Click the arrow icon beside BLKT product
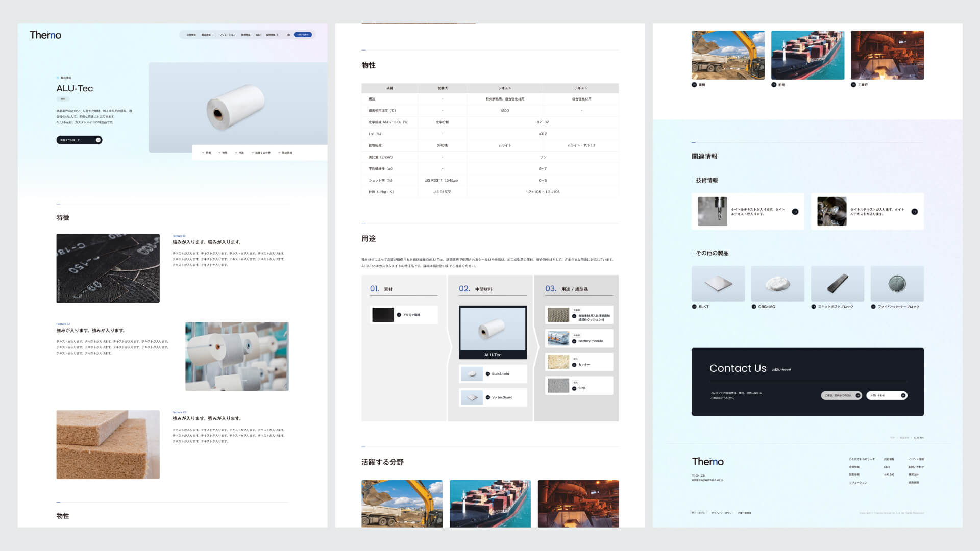980x551 pixels. tap(694, 307)
